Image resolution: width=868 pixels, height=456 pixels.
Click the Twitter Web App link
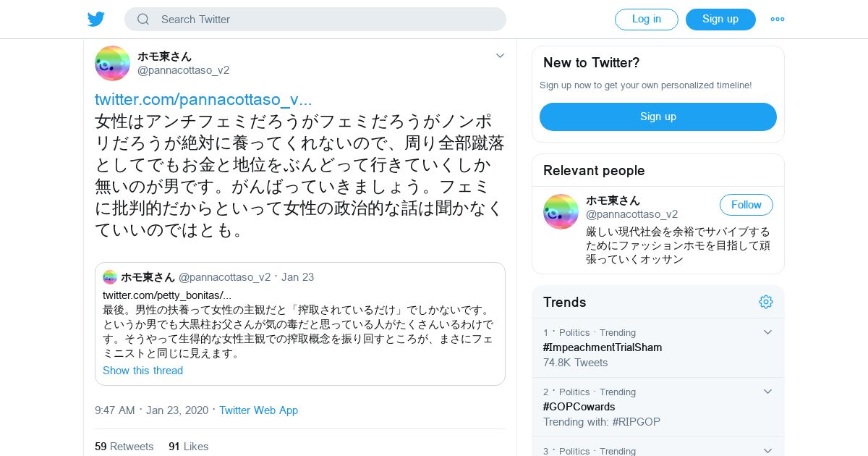pos(258,410)
